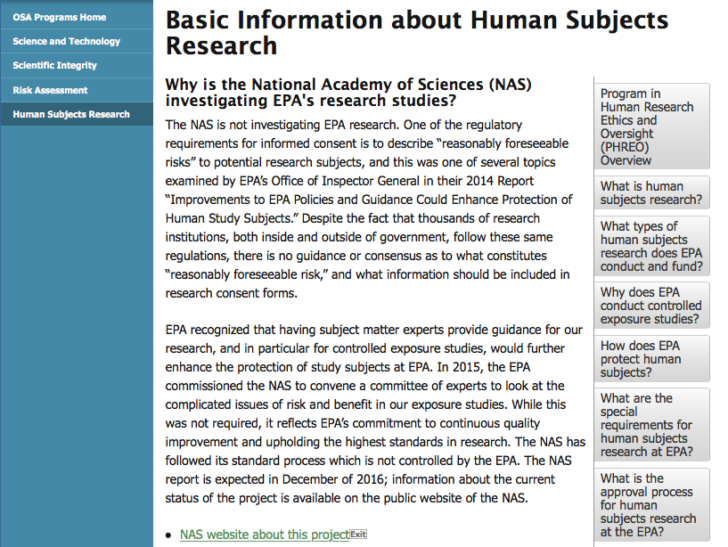
Task: Open the Scientific Integrity page
Action: (55, 65)
